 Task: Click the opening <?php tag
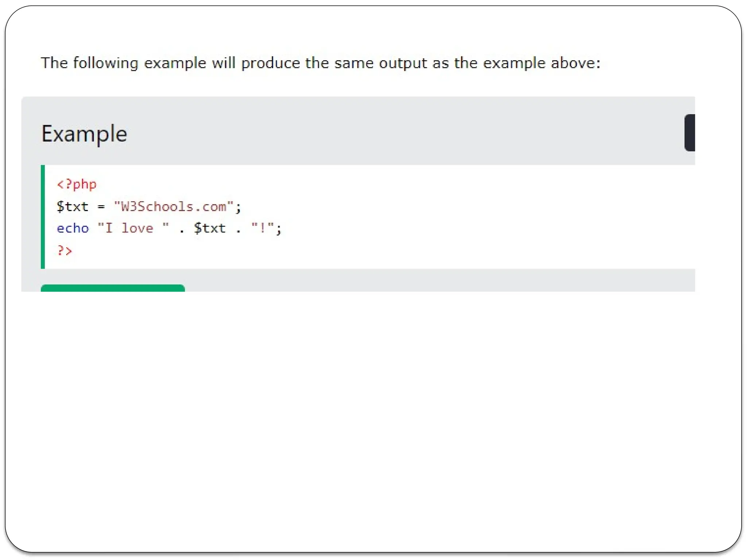77,184
